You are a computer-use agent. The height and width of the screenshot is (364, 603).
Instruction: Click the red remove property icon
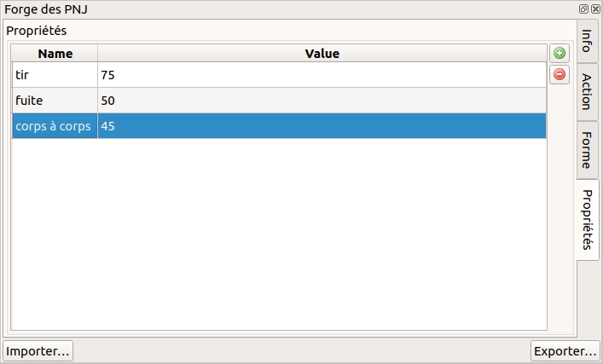[560, 74]
